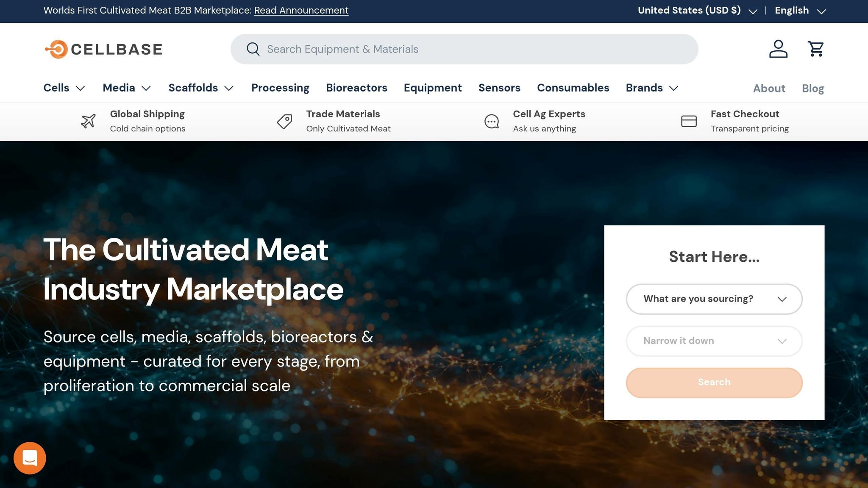This screenshot has height=488, width=868.
Task: Expand the 'Narrow it down' dropdown
Action: (x=714, y=341)
